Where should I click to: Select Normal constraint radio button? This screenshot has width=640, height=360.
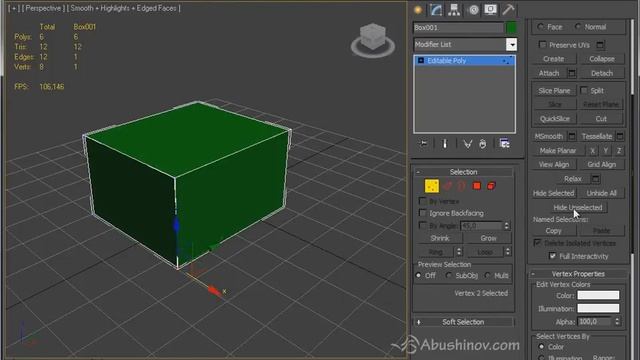point(578,27)
